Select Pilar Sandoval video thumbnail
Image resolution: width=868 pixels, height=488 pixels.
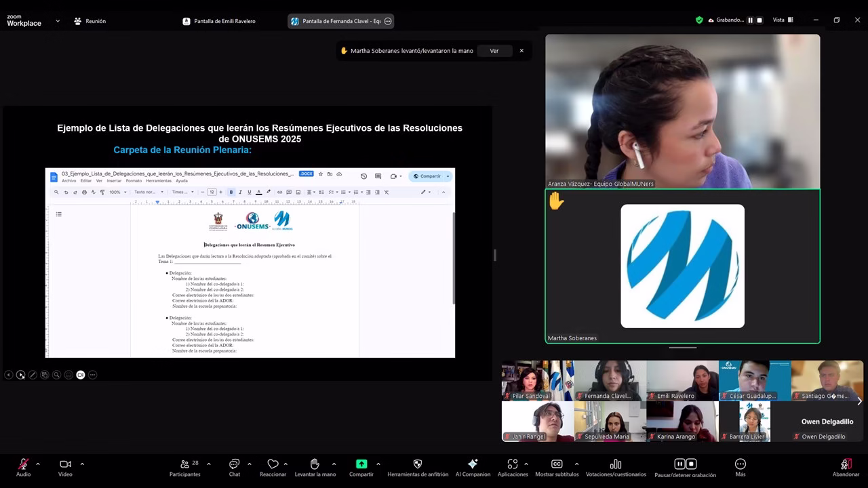click(x=537, y=381)
